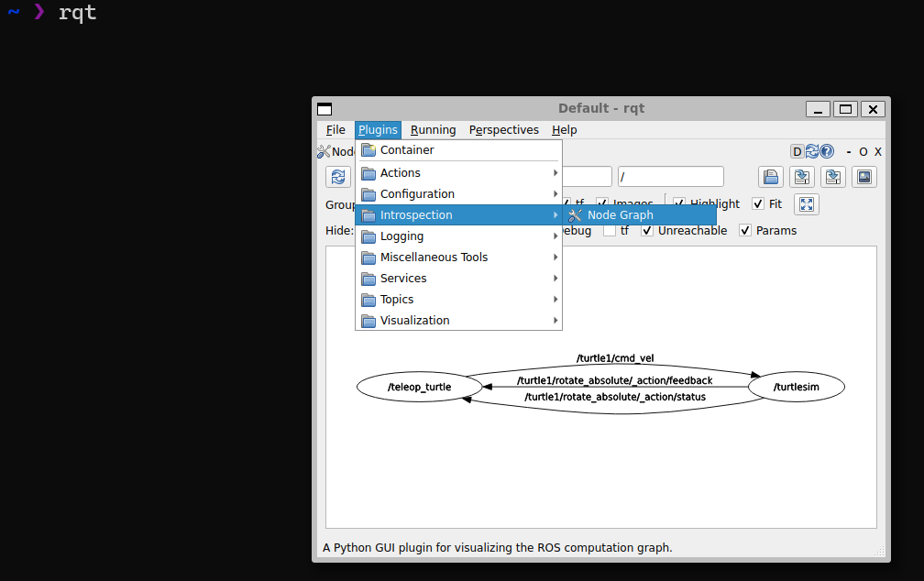Close the Node Graph dock with X
The height and width of the screenshot is (581, 924).
[878, 152]
